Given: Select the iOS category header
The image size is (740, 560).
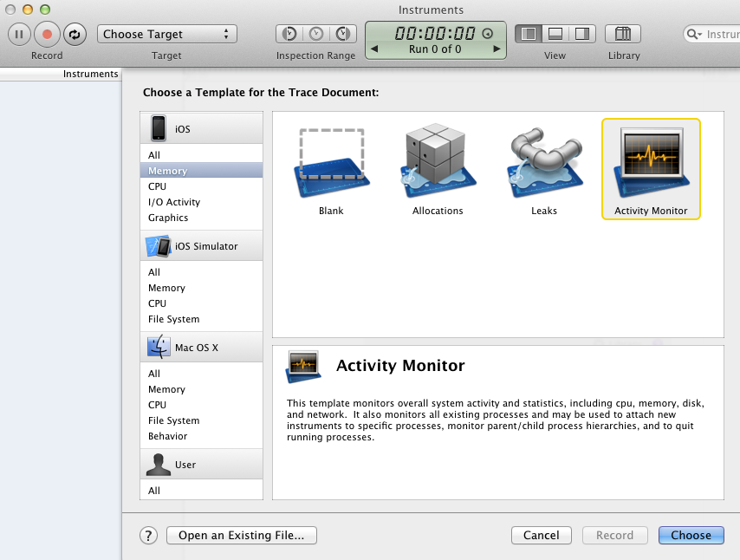Looking at the screenshot, I should (202, 128).
